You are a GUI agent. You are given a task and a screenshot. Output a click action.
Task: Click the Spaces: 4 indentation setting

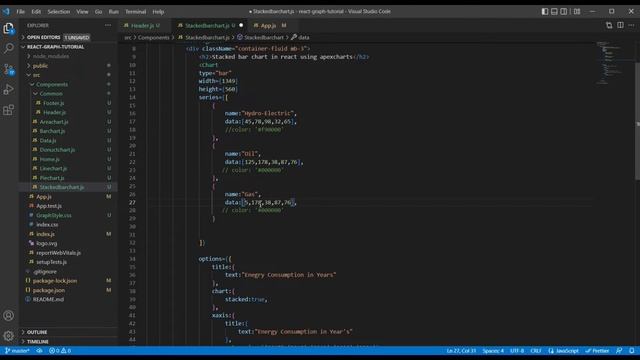[x=493, y=351]
